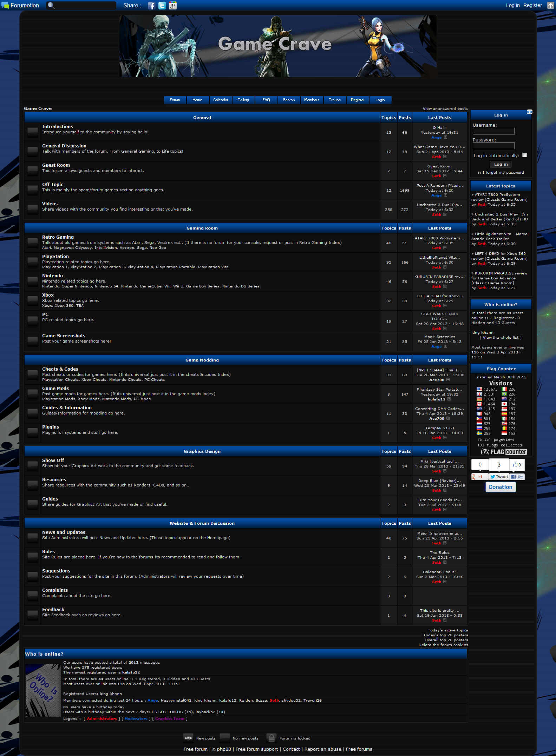556x756 pixels.
Task: Open the Feedback forum link
Action: (53, 610)
